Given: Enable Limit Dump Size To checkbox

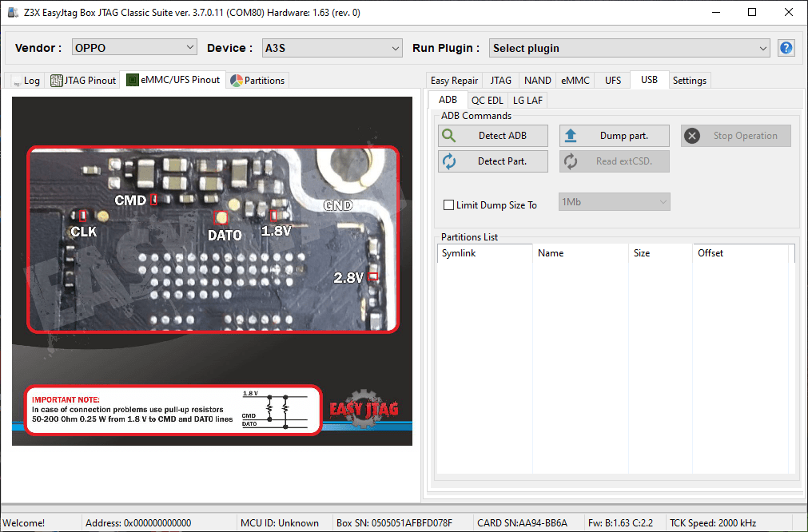Looking at the screenshot, I should 449,205.
